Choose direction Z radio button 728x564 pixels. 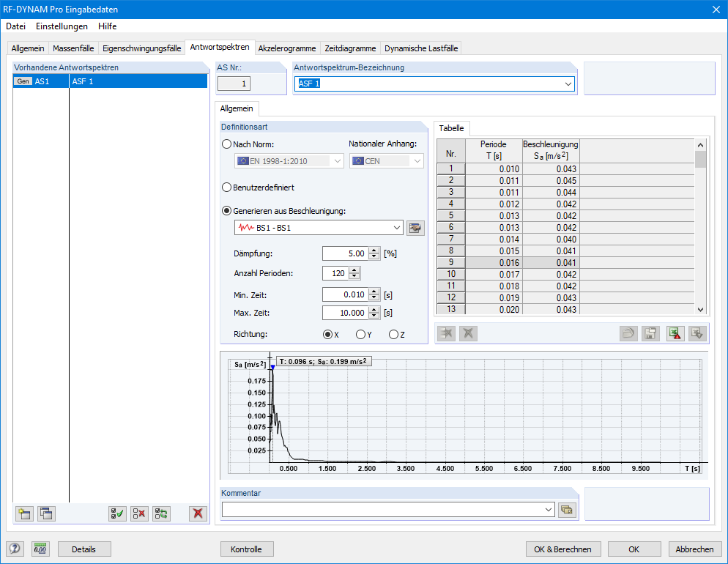click(394, 334)
